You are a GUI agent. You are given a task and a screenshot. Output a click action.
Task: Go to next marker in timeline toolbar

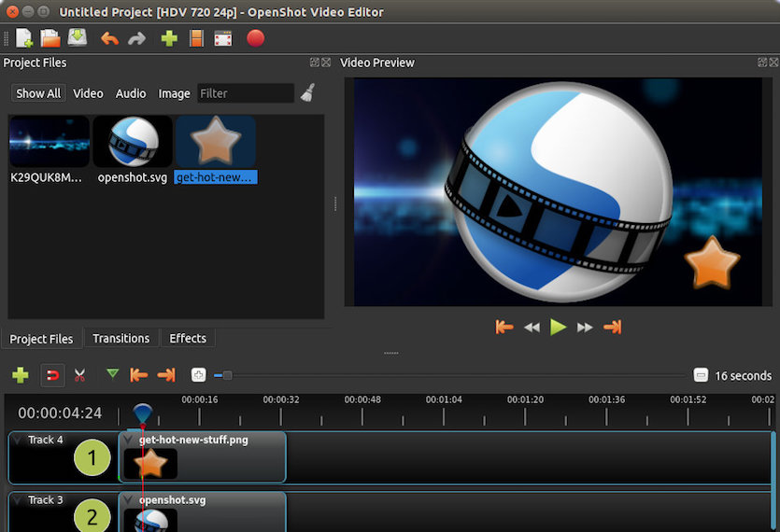pos(166,375)
